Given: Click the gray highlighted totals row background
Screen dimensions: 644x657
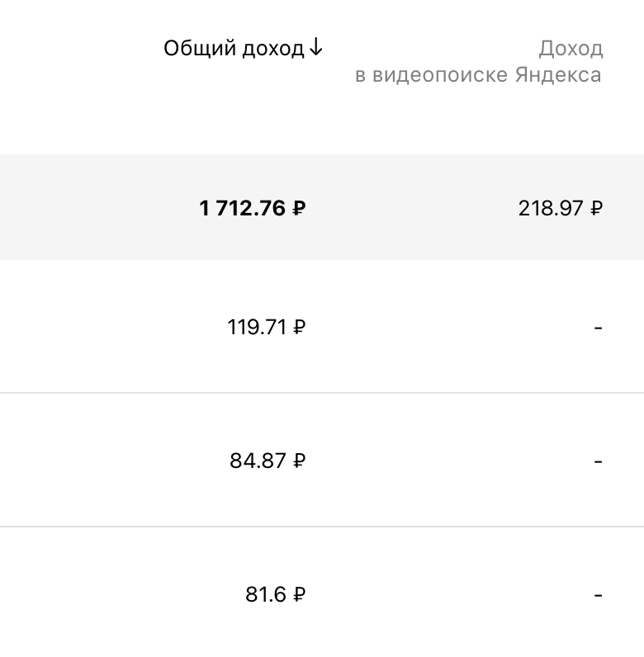Looking at the screenshot, I should (322, 207).
